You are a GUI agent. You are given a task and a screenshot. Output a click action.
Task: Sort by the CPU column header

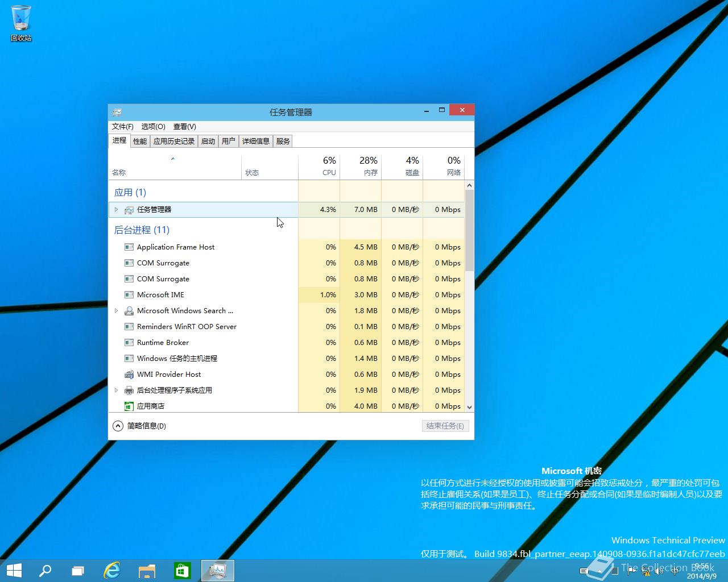[x=319, y=167]
